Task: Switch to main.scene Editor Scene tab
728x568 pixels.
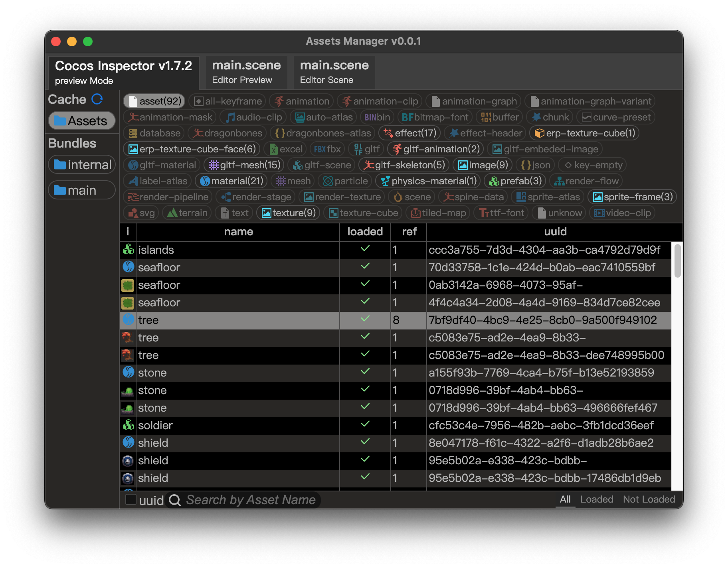Action: pos(334,72)
